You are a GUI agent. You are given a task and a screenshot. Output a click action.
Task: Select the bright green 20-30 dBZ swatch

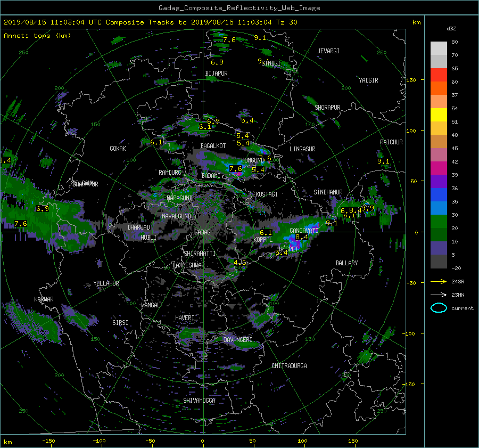pos(439,222)
